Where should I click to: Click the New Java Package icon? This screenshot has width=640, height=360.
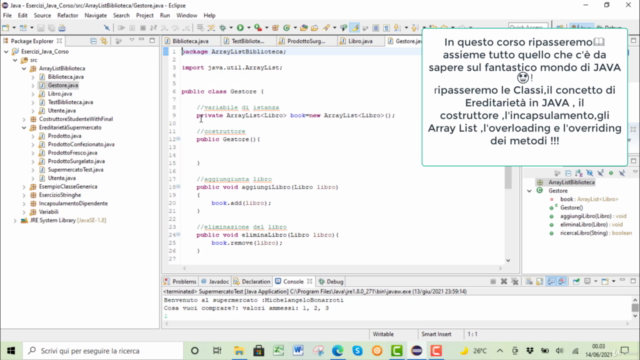pos(276,28)
